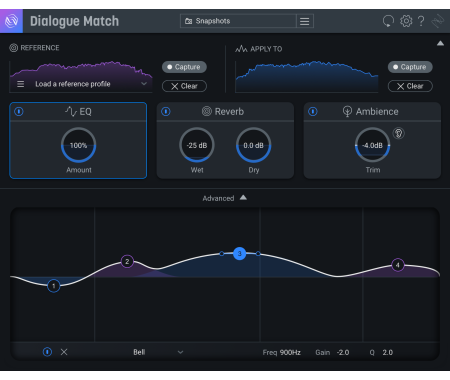
Task: Click the Reverb Dry knob
Action: 253,145
